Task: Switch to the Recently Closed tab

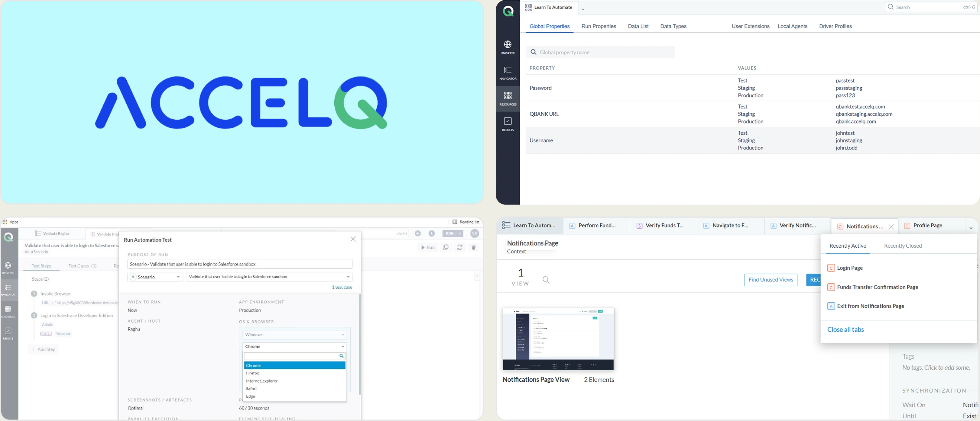Action: (903, 246)
